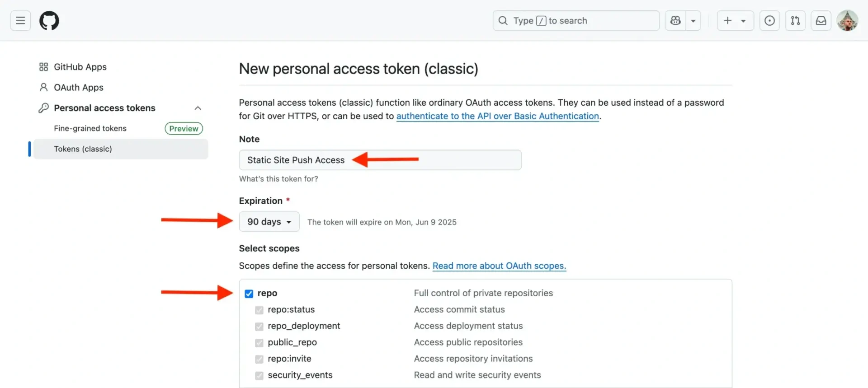Open the issues icon in header
Image resolution: width=868 pixels, height=388 pixels.
pyautogui.click(x=769, y=21)
